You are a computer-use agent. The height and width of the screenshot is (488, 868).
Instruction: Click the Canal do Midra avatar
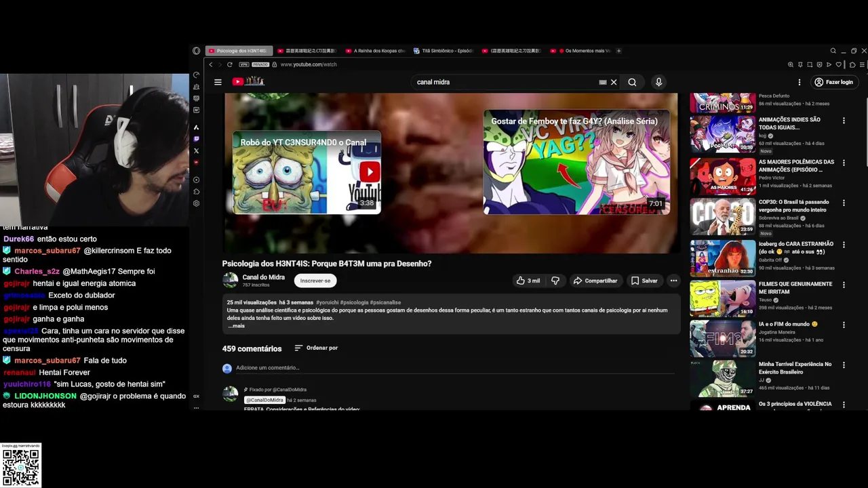[231, 280]
